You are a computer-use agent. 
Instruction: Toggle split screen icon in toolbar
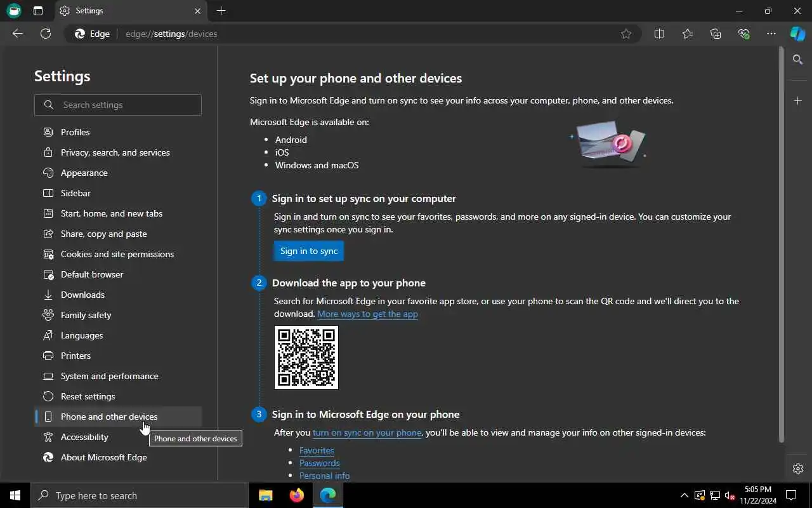point(659,34)
